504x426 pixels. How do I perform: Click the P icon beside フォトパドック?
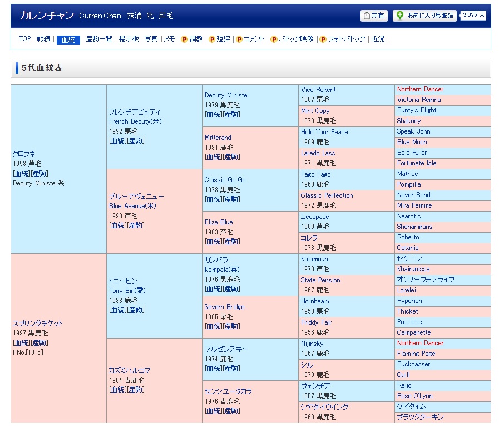(323, 39)
